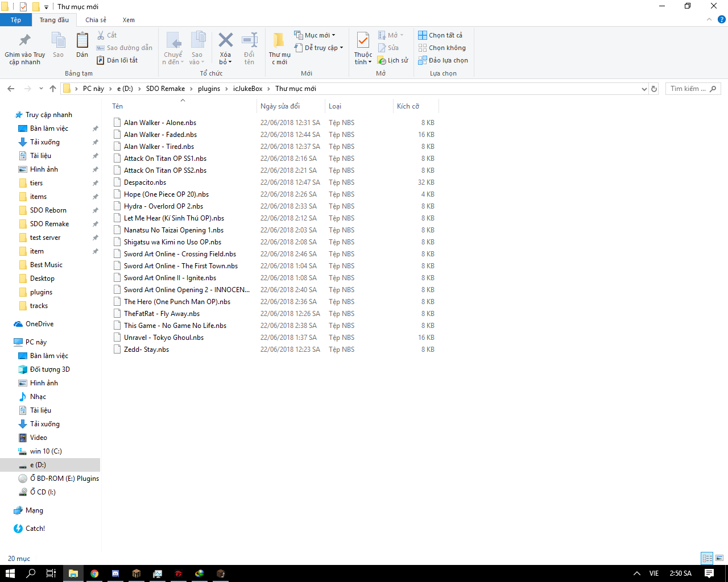Screen dimensions: 728x582
Task: Open Lịch sử file history
Action: point(393,60)
